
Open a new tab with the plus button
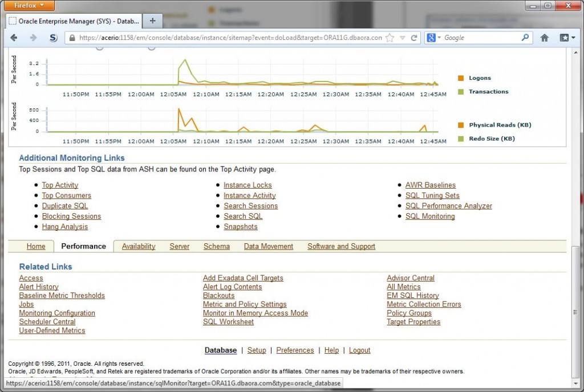[x=152, y=21]
